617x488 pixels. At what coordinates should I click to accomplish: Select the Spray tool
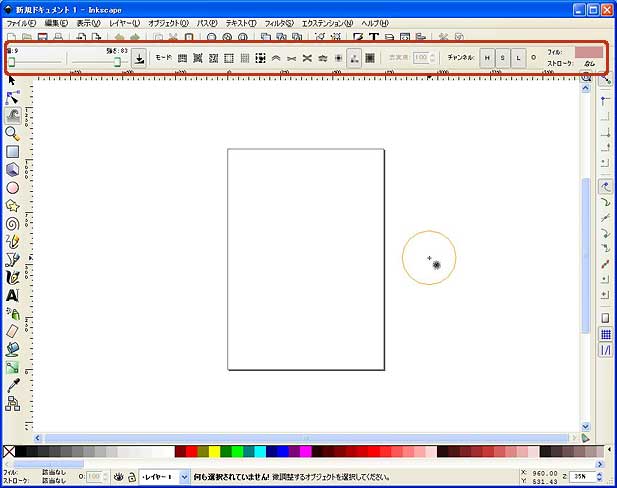(x=13, y=313)
